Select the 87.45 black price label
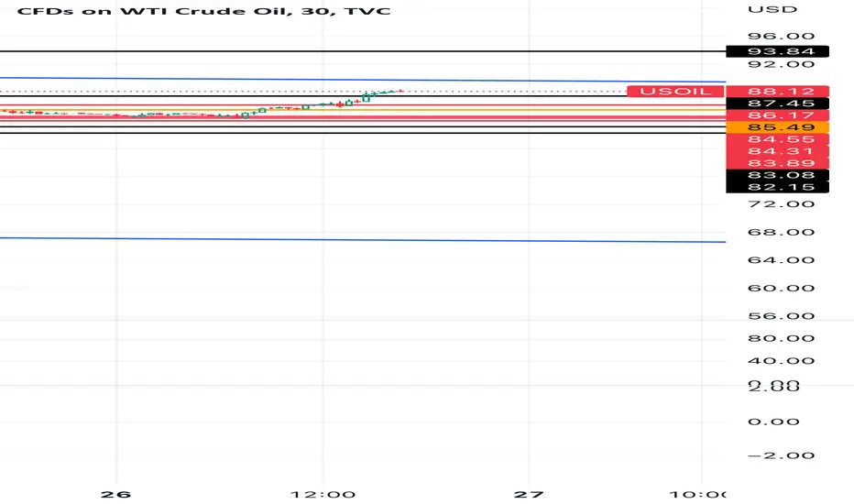 (x=778, y=104)
